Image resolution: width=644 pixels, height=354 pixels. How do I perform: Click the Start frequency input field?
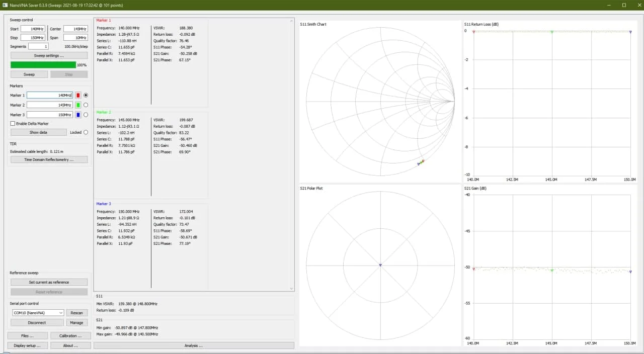(33, 29)
